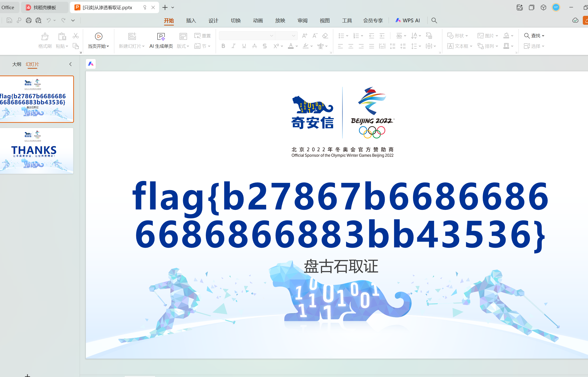This screenshot has height=377, width=588.
Task: Toggle Strikethrough formatting
Action: (x=255, y=46)
